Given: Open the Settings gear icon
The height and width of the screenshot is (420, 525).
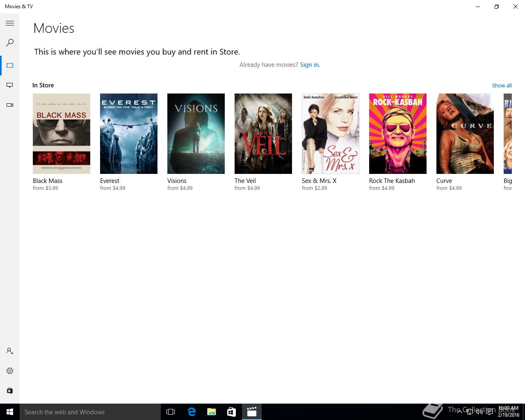Looking at the screenshot, I should click(10, 371).
